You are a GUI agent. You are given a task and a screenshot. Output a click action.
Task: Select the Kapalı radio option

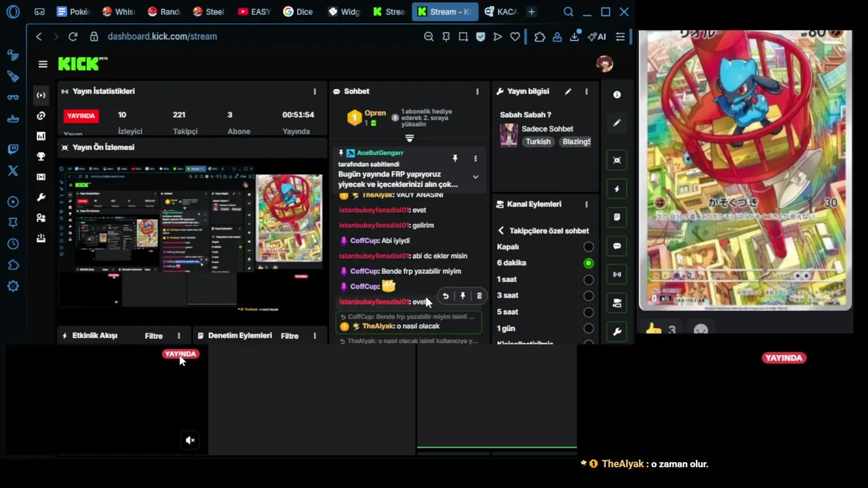click(x=589, y=247)
